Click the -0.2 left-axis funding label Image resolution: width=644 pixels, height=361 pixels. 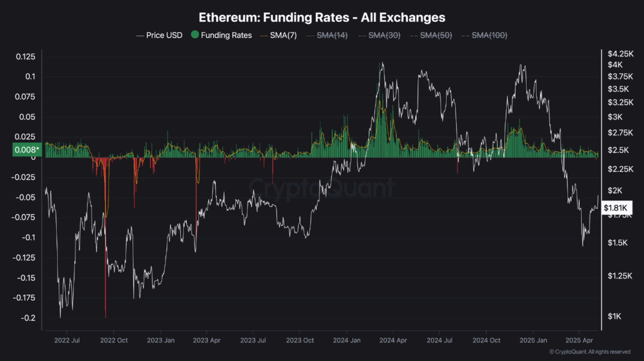coord(28,318)
